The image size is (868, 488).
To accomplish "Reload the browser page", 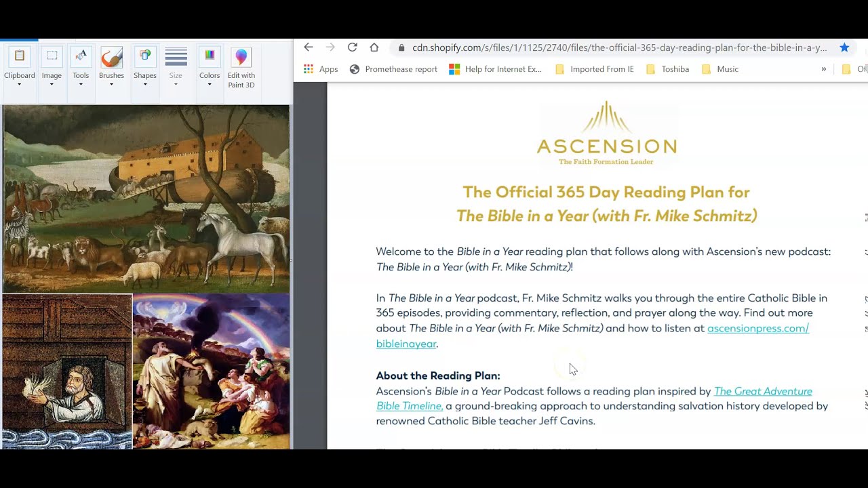I will click(x=352, y=47).
